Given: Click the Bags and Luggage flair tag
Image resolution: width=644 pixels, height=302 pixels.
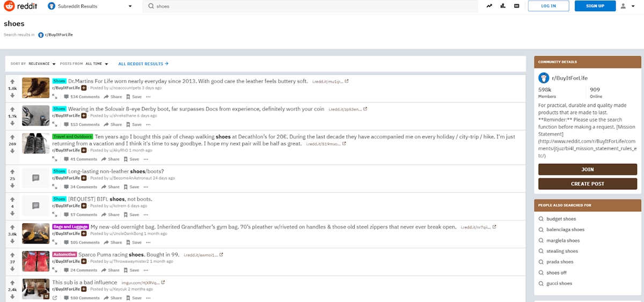Looking at the screenshot, I should tap(70, 227).
